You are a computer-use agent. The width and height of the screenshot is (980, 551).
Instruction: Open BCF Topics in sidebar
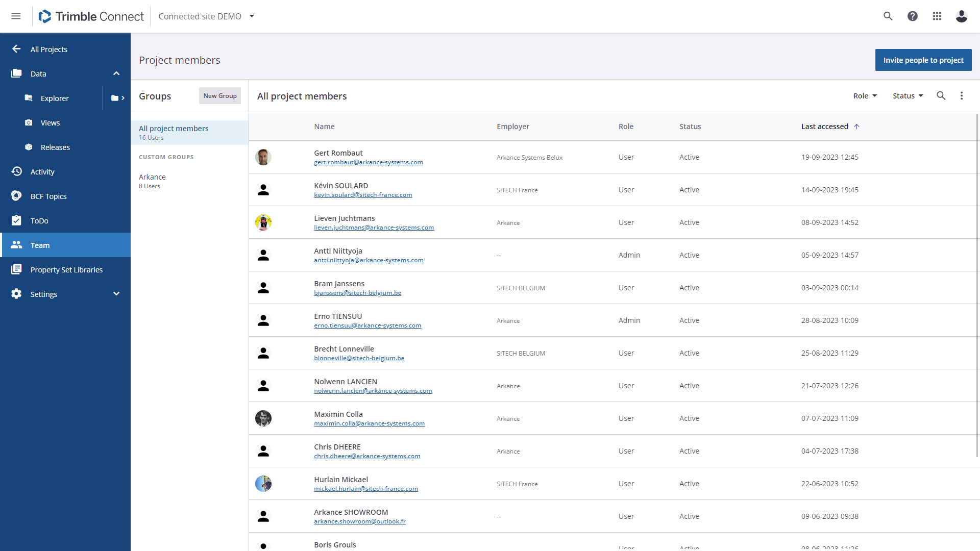48,196
